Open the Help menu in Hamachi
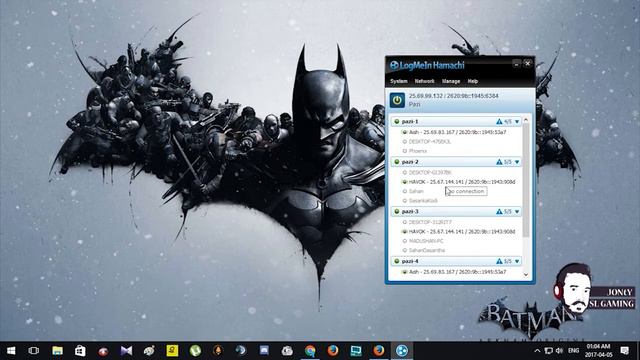This screenshot has width=640, height=360. (x=473, y=81)
